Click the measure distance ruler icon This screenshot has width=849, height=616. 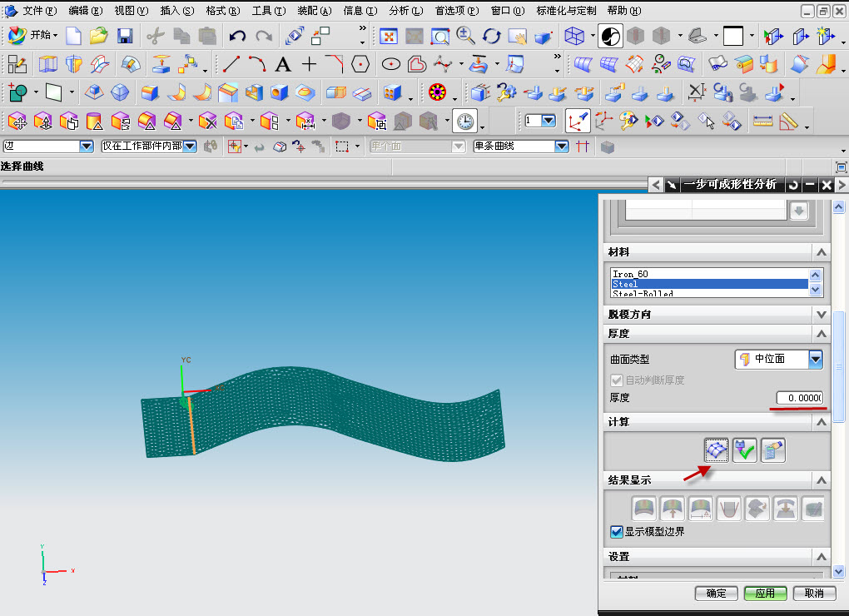763,122
